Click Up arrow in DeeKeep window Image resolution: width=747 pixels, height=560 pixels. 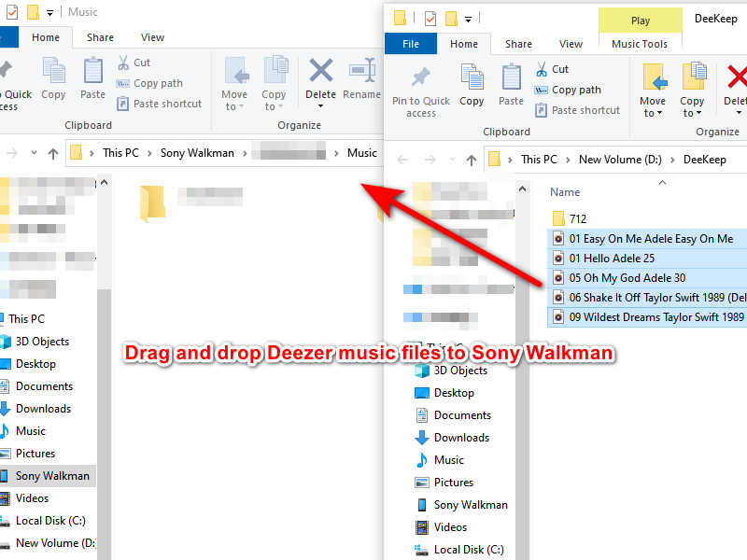point(472,160)
